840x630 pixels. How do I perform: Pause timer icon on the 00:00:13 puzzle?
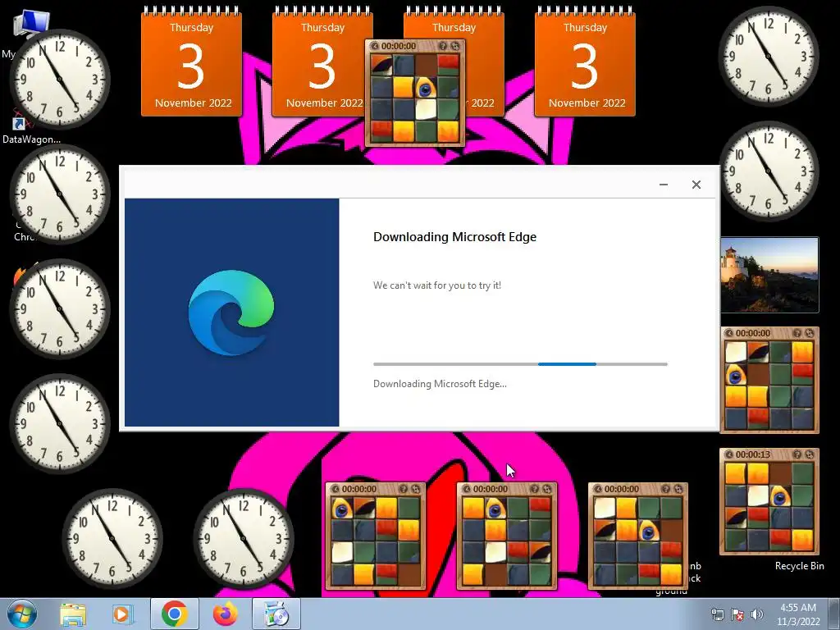728,454
